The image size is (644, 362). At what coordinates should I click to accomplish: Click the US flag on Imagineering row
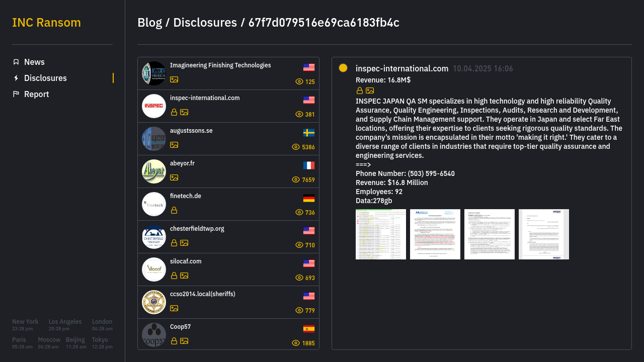[x=309, y=67]
